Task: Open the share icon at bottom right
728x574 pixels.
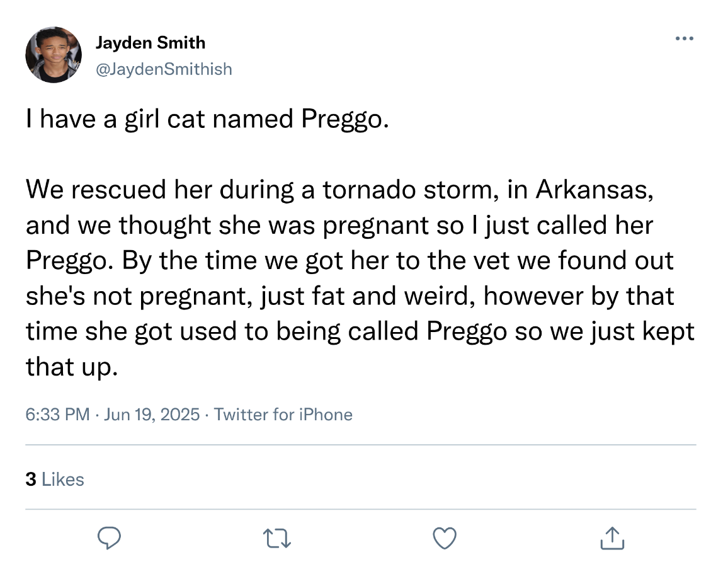Action: pos(611,539)
